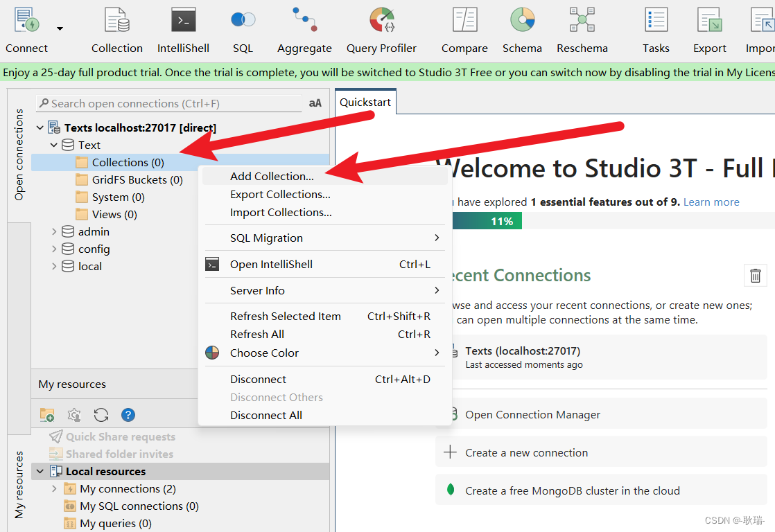775x532 pixels.
Task: Open Texts (localhost:27017) recent connection
Action: (609, 357)
